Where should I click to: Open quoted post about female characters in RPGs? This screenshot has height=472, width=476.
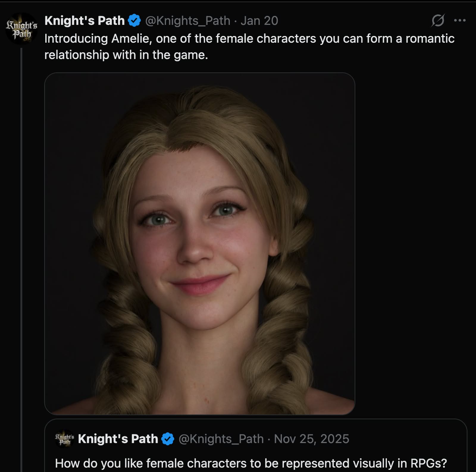pos(251,463)
